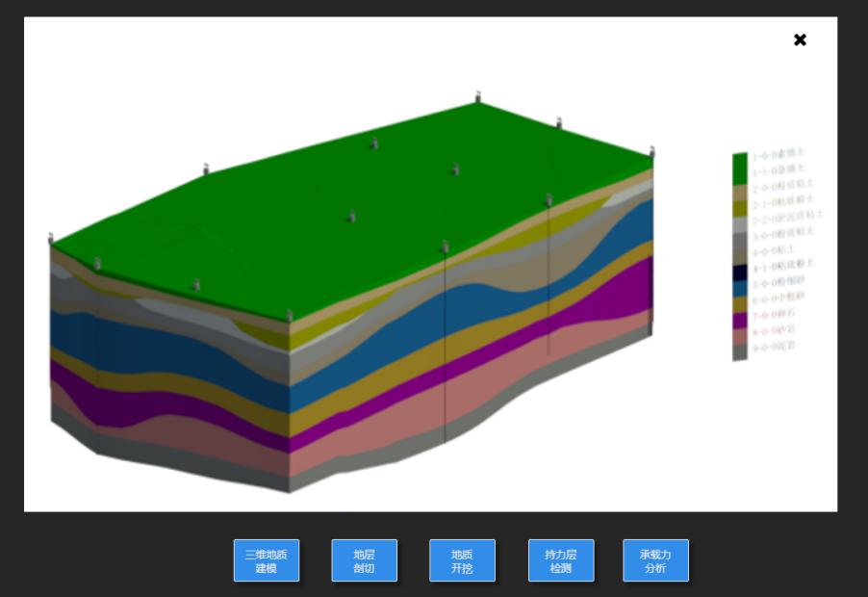Select the blue legend color swatch

point(740,288)
